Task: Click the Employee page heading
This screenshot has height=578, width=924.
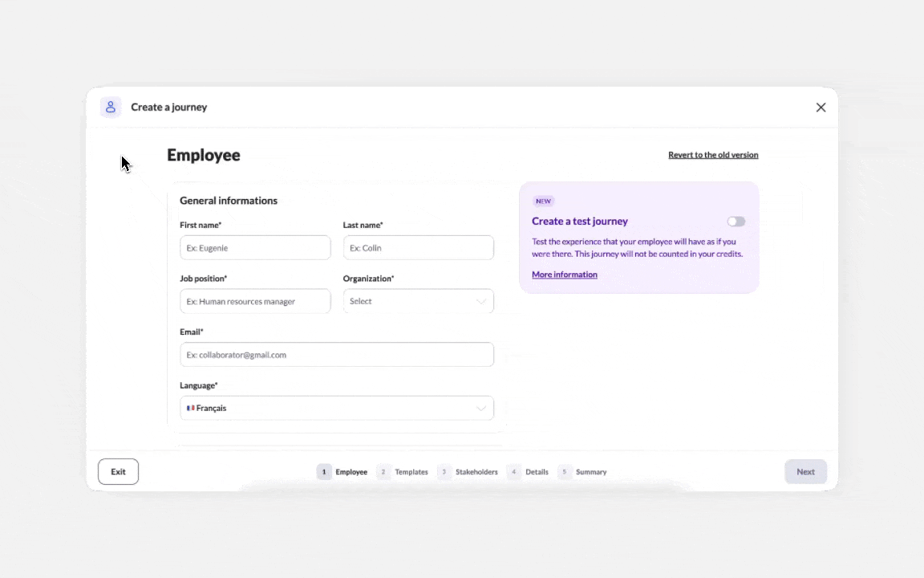Action: (x=203, y=155)
